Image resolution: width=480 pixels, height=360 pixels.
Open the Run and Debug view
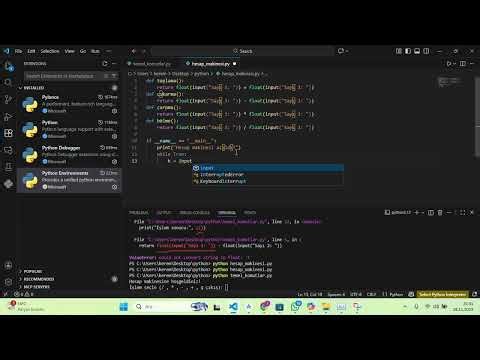click(8, 116)
